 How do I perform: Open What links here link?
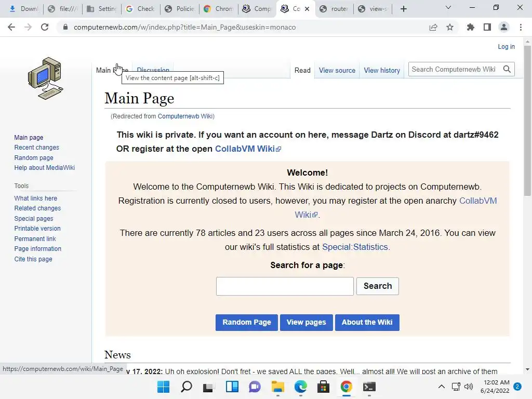pyautogui.click(x=36, y=198)
